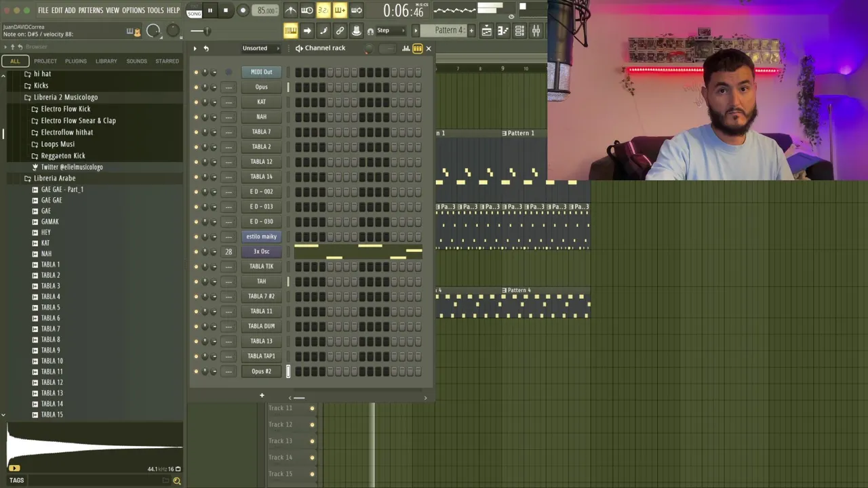Open the 3x Osc channel

pyautogui.click(x=261, y=251)
